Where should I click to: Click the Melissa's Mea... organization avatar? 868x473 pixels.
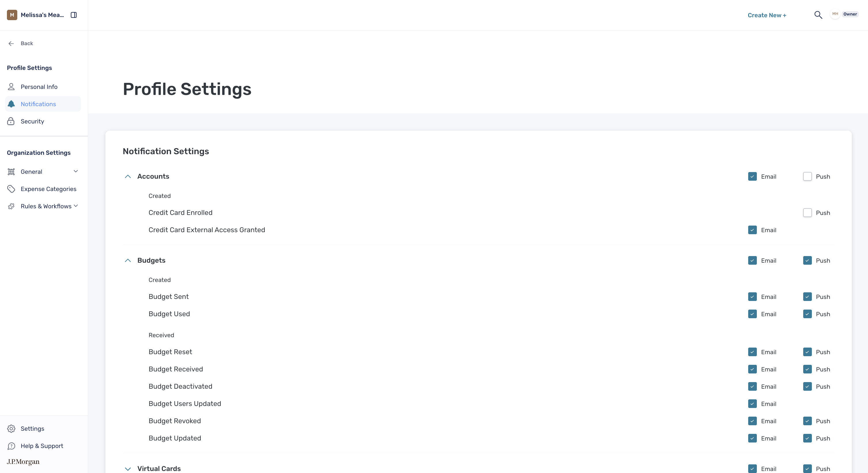pyautogui.click(x=12, y=15)
